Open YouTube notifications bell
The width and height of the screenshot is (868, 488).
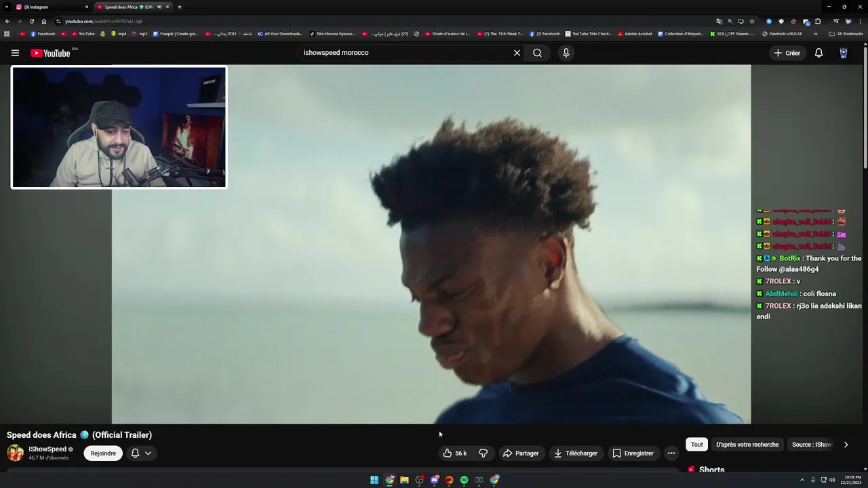(x=818, y=53)
